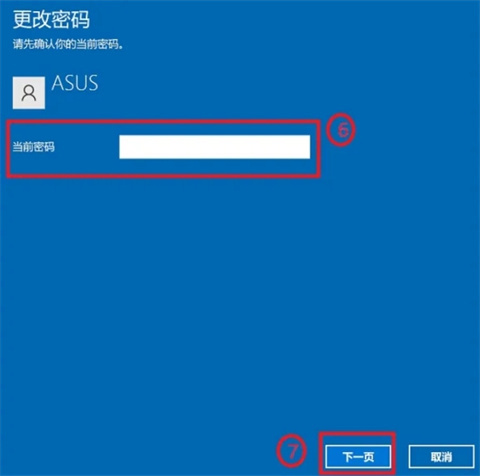Click the 取消 button
The width and height of the screenshot is (480, 476).
click(441, 457)
